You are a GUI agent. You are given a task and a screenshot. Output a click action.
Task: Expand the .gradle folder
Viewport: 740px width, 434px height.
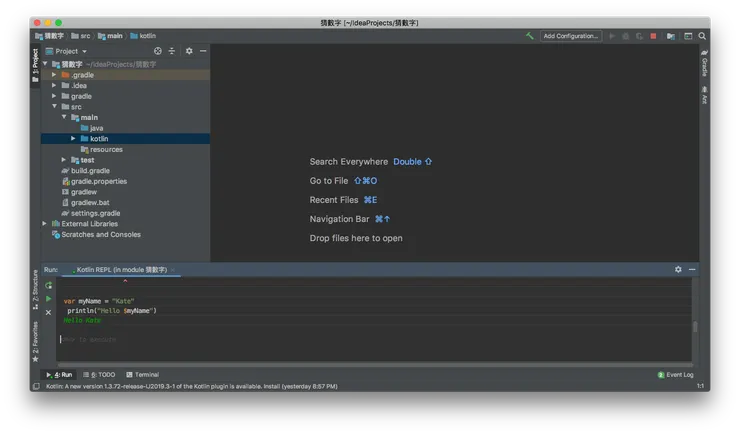click(54, 75)
